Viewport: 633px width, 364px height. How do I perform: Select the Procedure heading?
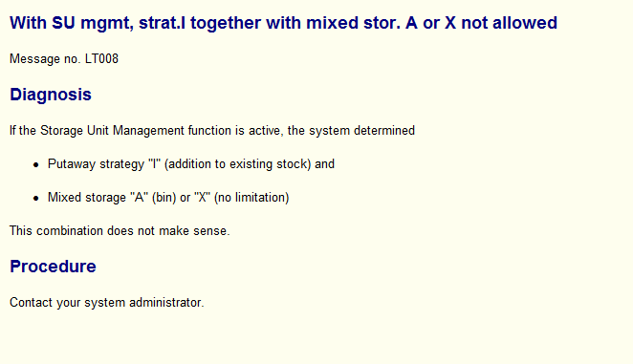(x=53, y=267)
